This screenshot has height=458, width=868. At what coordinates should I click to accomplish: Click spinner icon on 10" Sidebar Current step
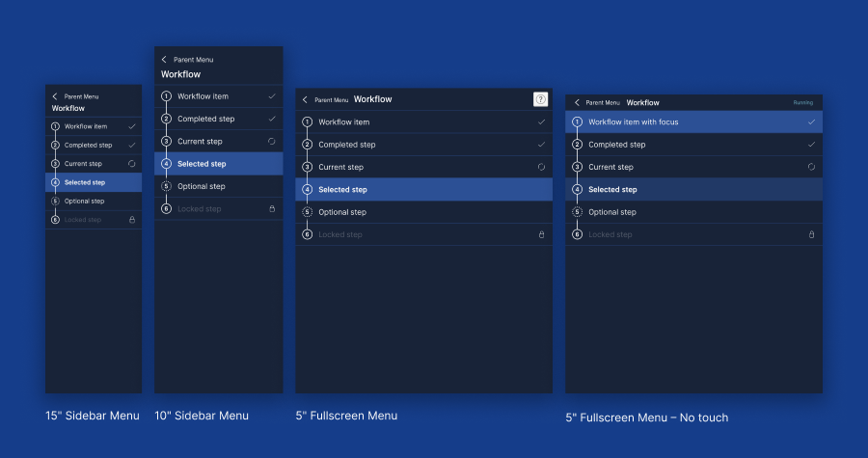[x=272, y=142]
